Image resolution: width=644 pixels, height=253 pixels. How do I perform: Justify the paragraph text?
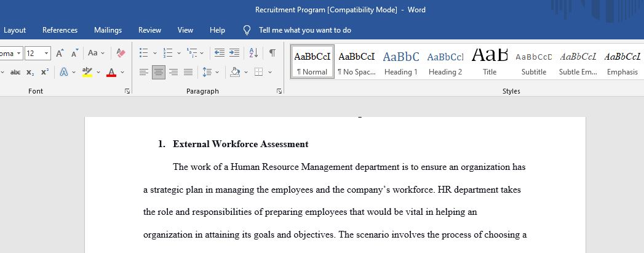tap(188, 72)
